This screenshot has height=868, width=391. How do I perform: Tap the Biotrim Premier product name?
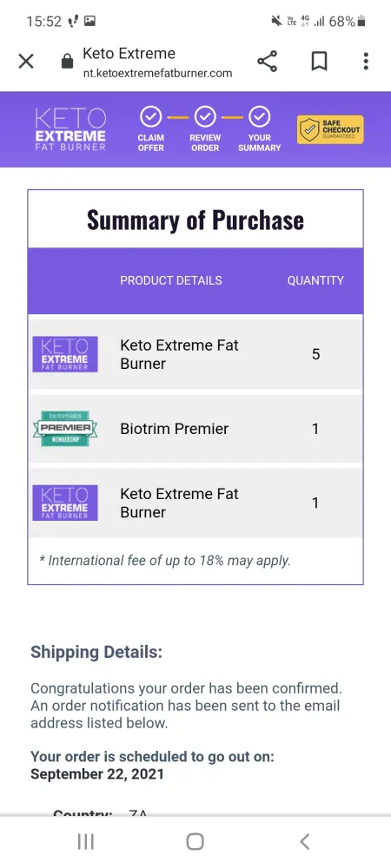click(175, 429)
